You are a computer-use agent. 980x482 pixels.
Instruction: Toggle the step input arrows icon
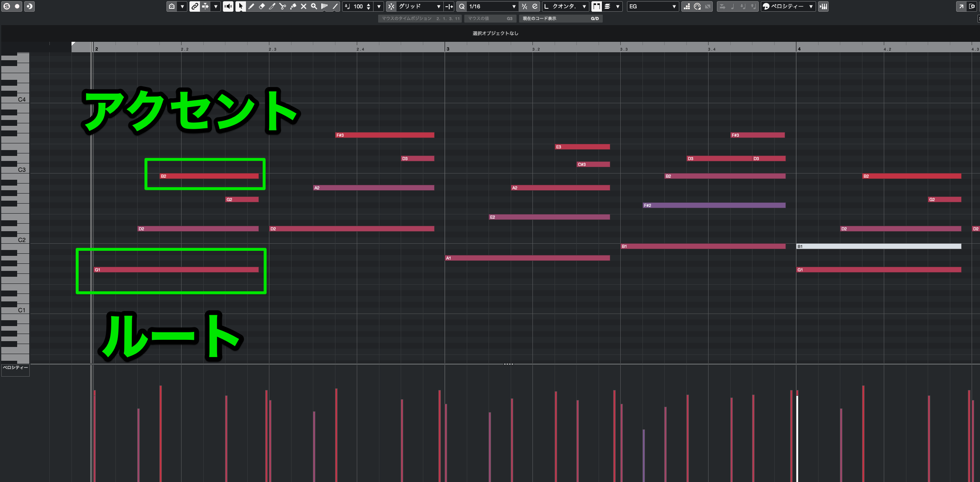[722, 6]
